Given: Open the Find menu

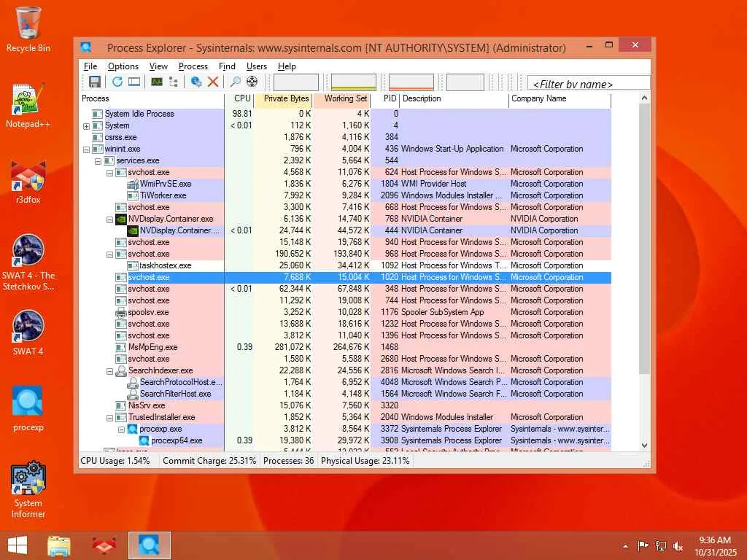Looking at the screenshot, I should point(227,66).
